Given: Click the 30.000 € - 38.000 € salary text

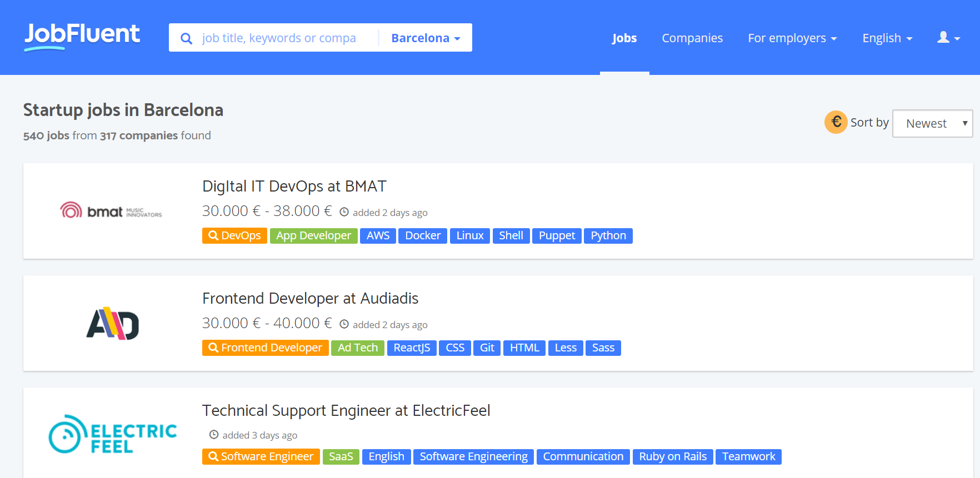Looking at the screenshot, I should (267, 212).
